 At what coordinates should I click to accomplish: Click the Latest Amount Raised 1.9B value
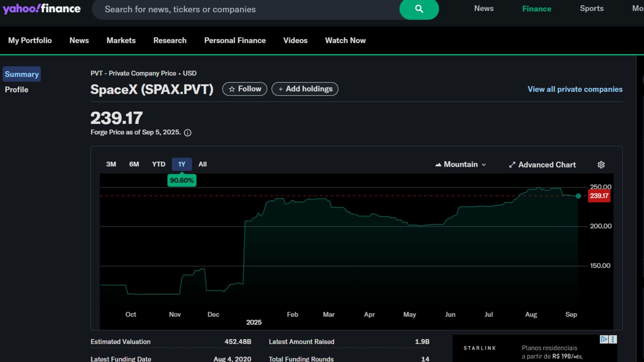[422, 342]
